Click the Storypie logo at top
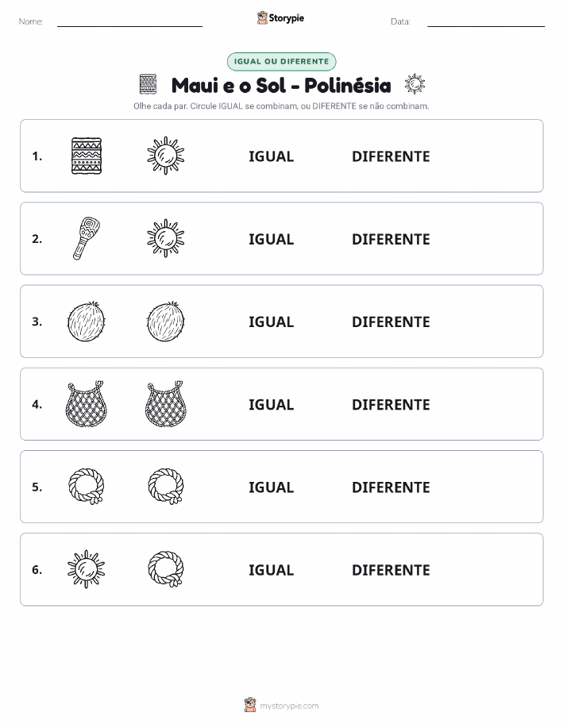This screenshot has height=728, width=563. pos(280,18)
